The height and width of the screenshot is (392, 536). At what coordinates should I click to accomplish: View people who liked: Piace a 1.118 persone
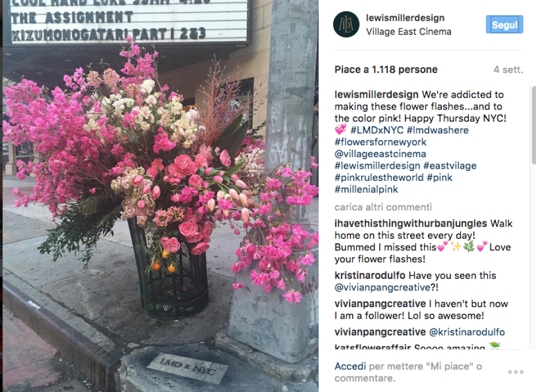click(x=386, y=69)
